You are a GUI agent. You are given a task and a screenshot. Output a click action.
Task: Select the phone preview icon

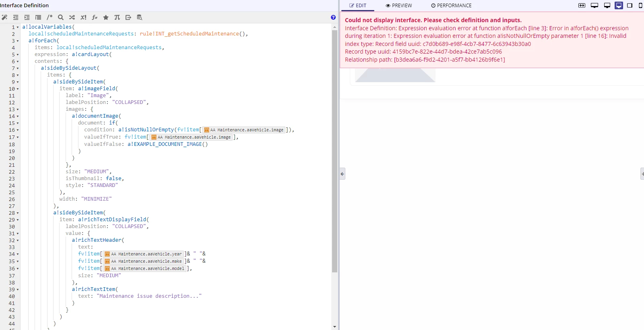click(x=640, y=6)
